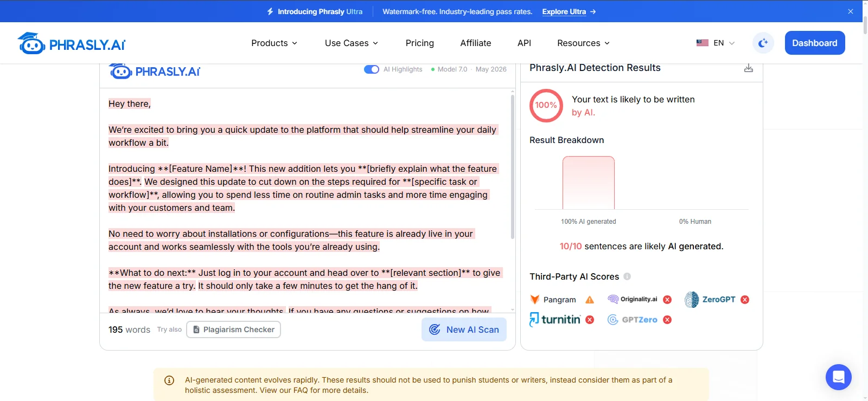This screenshot has height=401, width=868.
Task: Click the Third-Party AI Scores info icon
Action: (627, 276)
